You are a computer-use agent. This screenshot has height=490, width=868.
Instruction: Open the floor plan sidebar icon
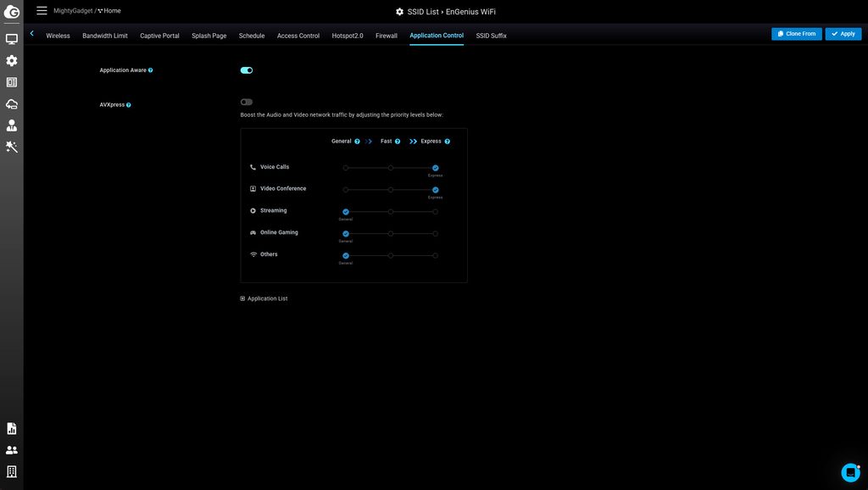pos(12,82)
